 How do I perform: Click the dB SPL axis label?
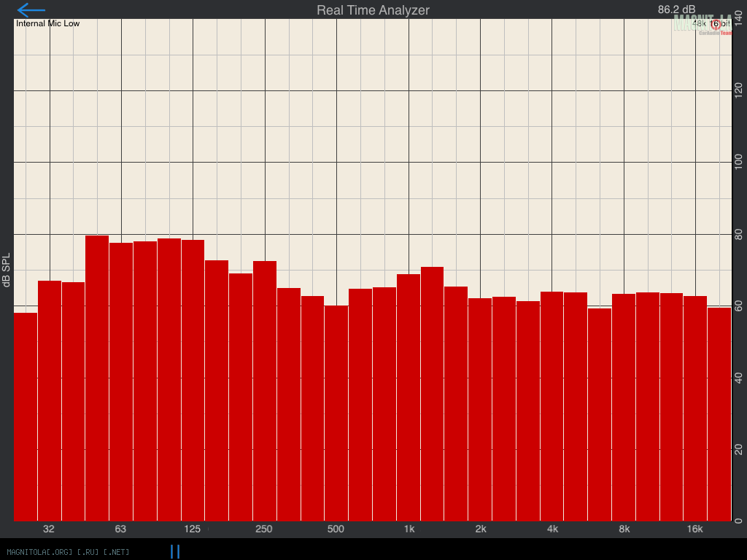click(x=7, y=271)
